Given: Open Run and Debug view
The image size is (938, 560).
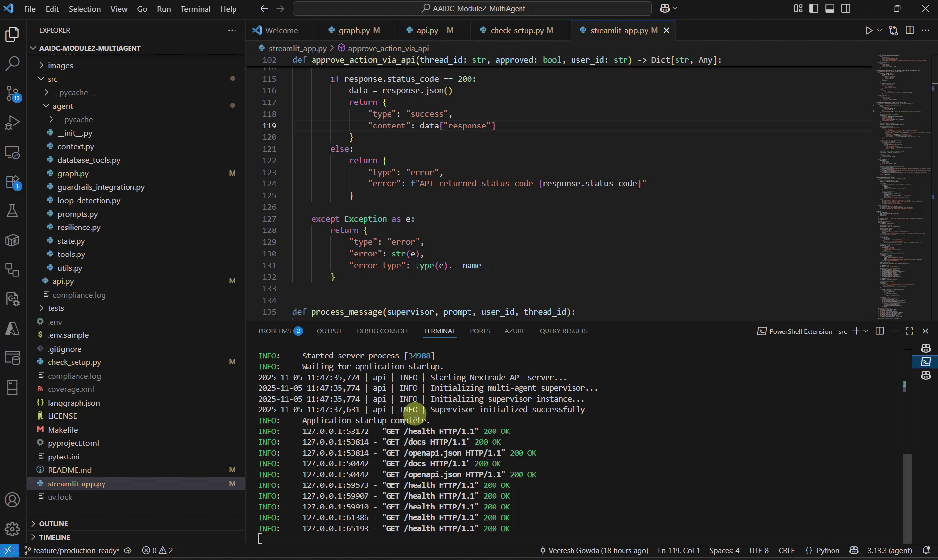Looking at the screenshot, I should pos(12,123).
